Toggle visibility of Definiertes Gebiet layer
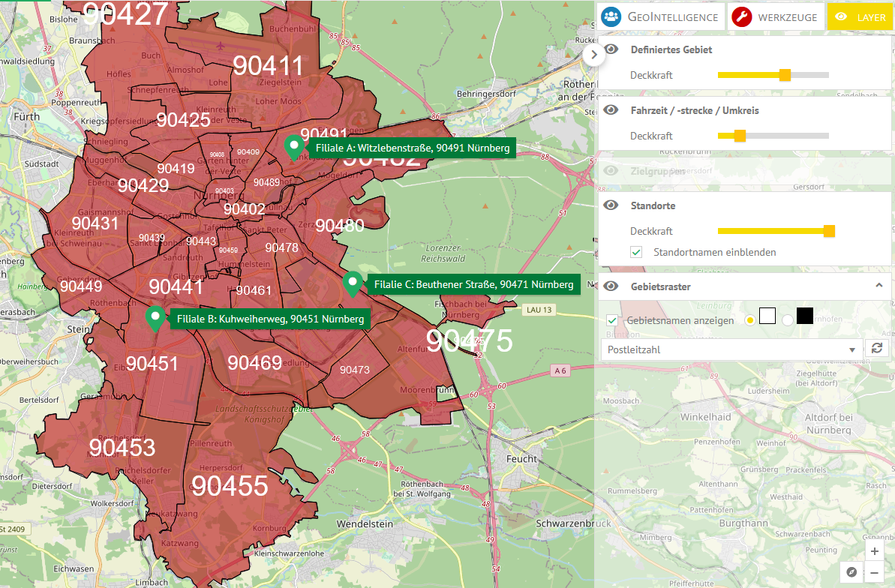Image resolution: width=895 pixels, height=588 pixels. click(x=611, y=49)
